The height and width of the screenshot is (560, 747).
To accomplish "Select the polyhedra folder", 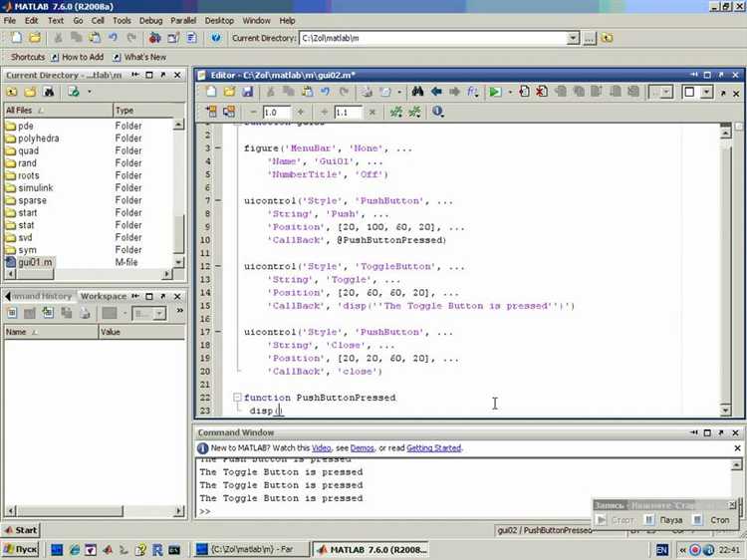I will [38, 139].
